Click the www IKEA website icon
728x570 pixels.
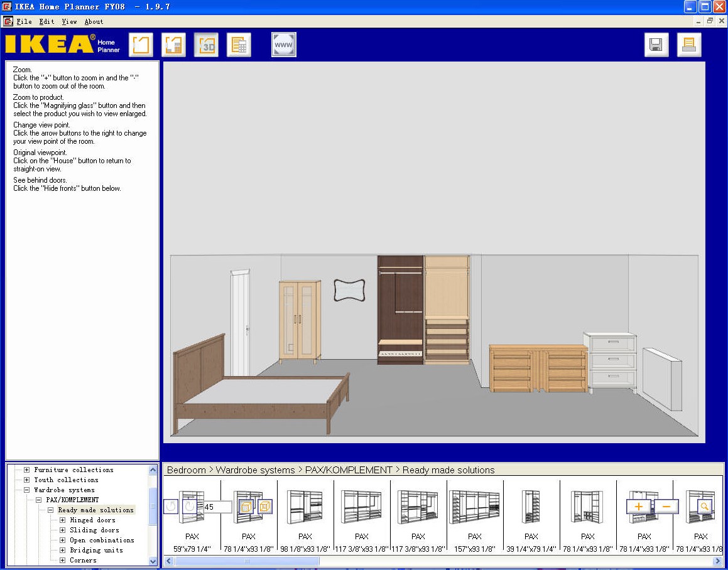(283, 45)
